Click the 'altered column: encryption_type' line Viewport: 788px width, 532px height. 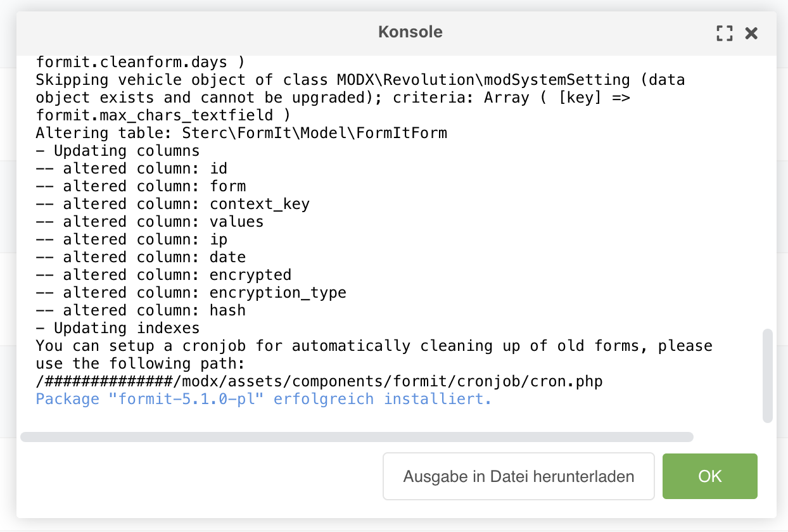[x=191, y=293]
